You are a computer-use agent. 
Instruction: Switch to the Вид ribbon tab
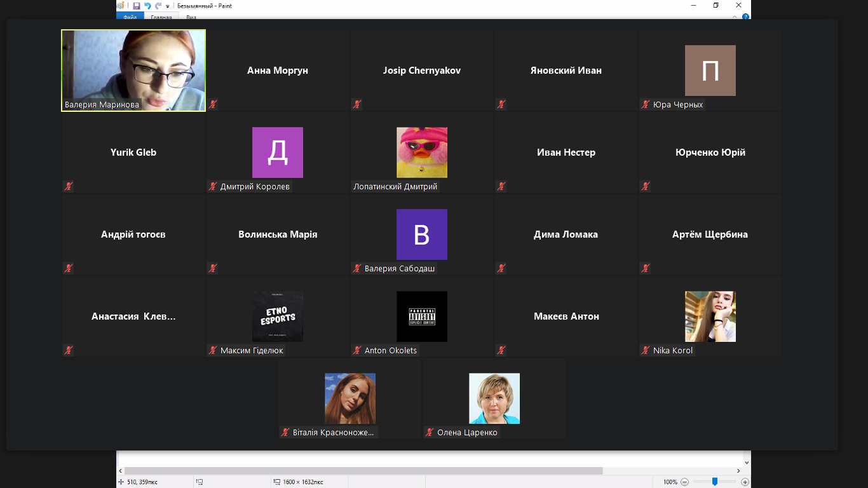[191, 17]
